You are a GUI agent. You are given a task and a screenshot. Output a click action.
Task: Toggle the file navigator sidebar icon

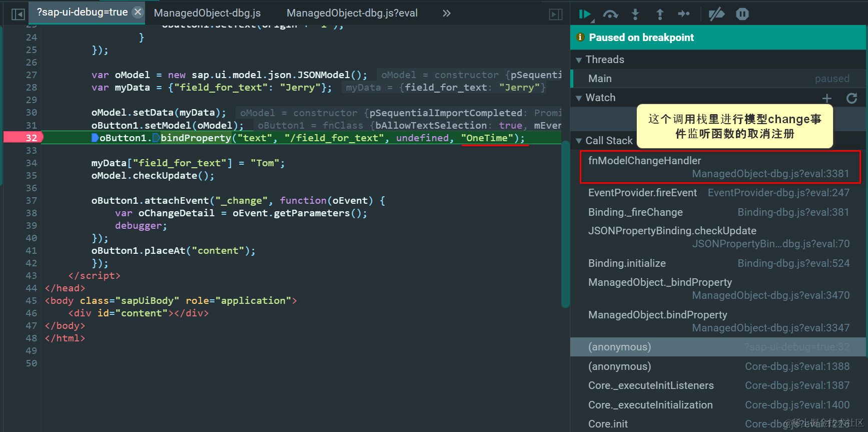(18, 14)
